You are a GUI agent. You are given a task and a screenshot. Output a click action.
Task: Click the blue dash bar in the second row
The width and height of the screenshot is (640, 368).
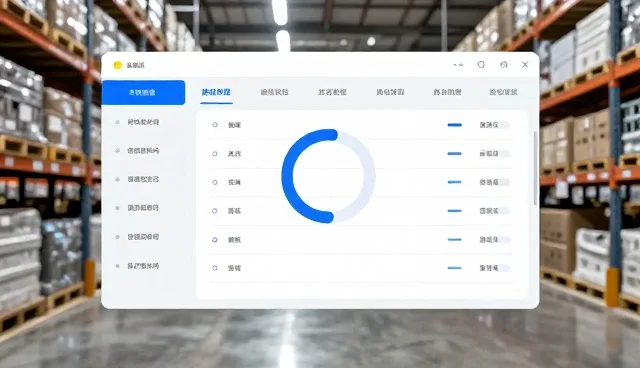[x=455, y=154]
